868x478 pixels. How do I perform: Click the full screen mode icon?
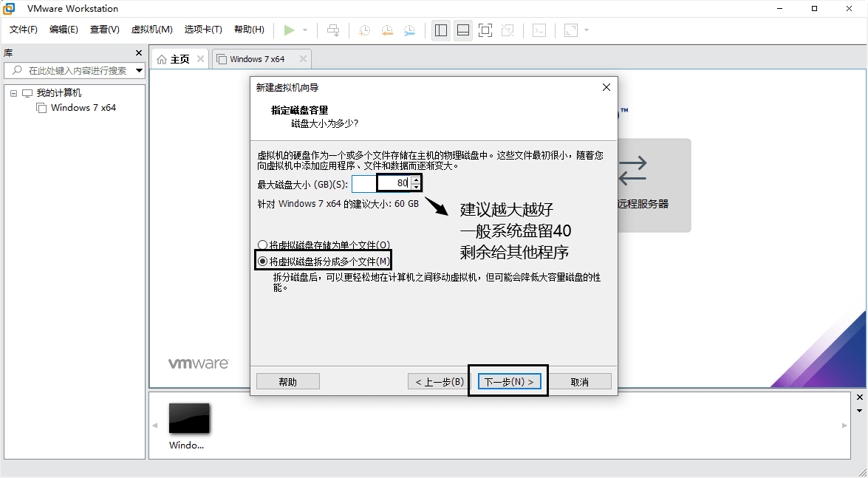[485, 30]
